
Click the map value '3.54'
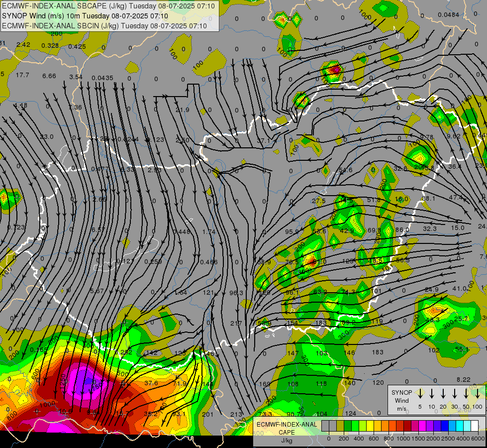pyautogui.click(x=76, y=77)
